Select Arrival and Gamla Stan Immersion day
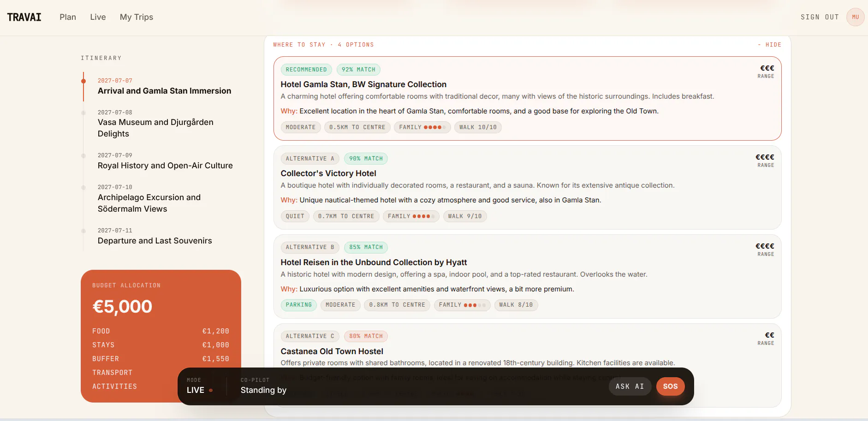868x421 pixels. tap(164, 86)
